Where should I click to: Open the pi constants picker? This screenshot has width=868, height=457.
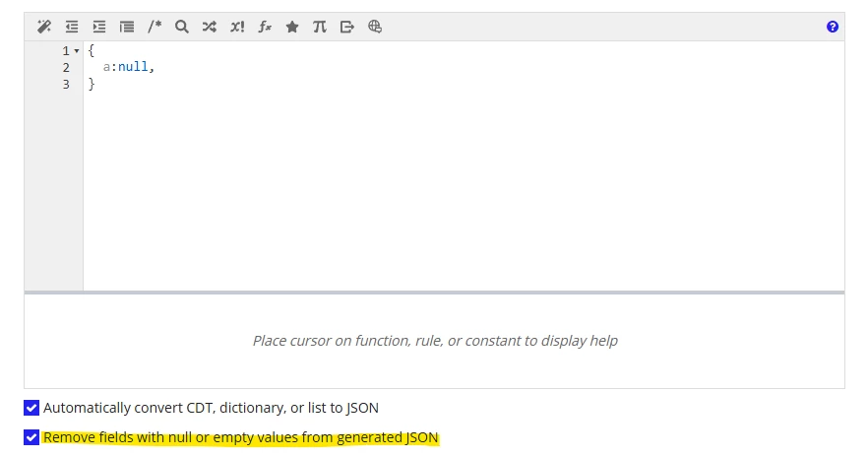[x=320, y=27]
